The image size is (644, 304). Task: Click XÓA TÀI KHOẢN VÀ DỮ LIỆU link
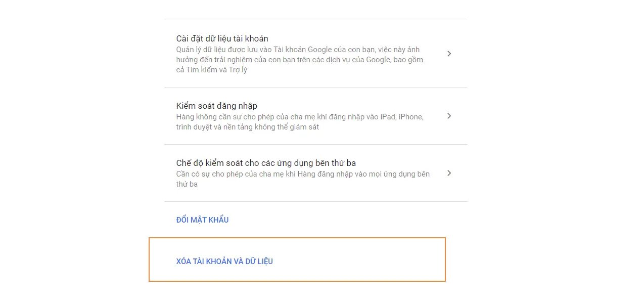[x=224, y=262]
